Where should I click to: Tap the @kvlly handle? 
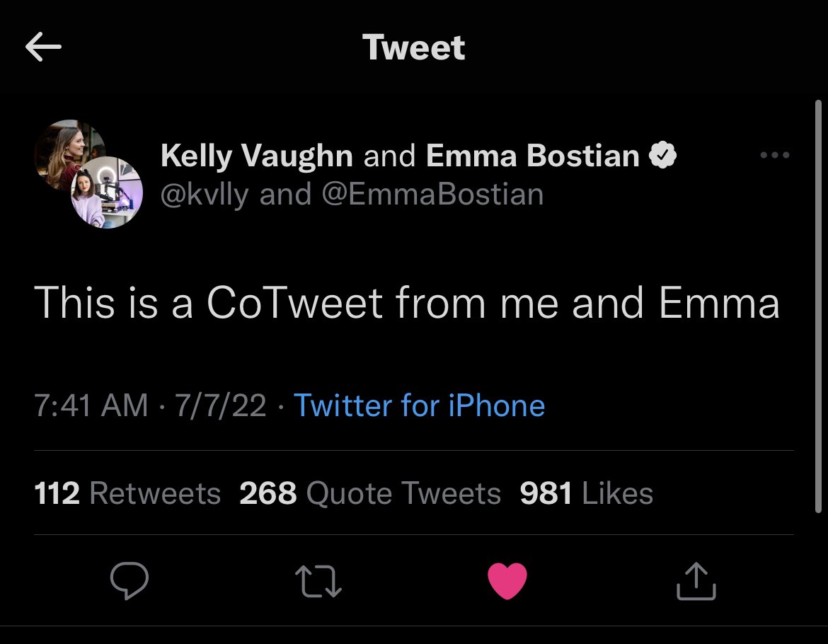(x=205, y=194)
